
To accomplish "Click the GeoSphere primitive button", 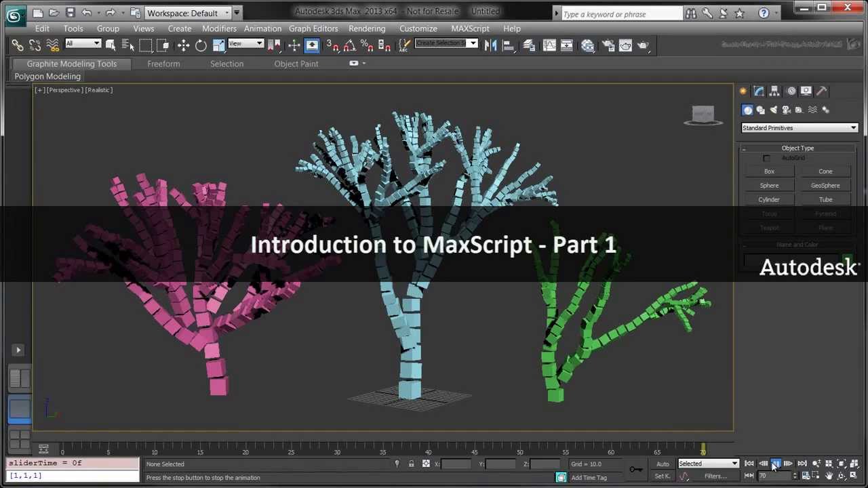I will pos(825,186).
